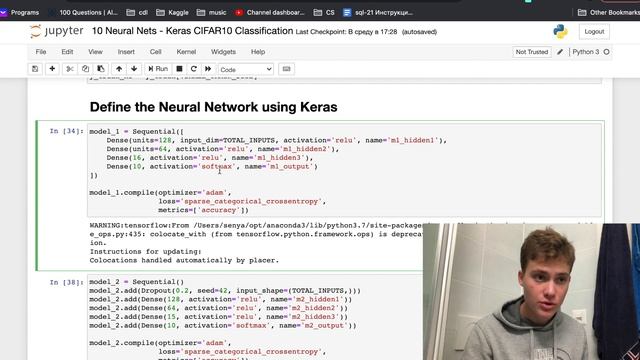Open the music bookmark folder
Image resolution: width=640 pixels, height=360 pixels.
pyautogui.click(x=211, y=13)
